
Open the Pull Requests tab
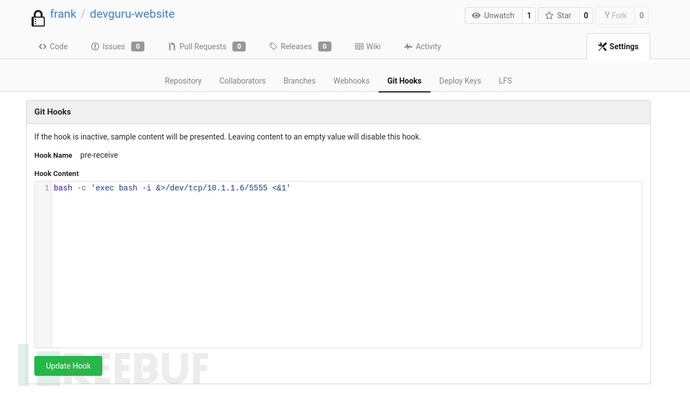(x=206, y=47)
